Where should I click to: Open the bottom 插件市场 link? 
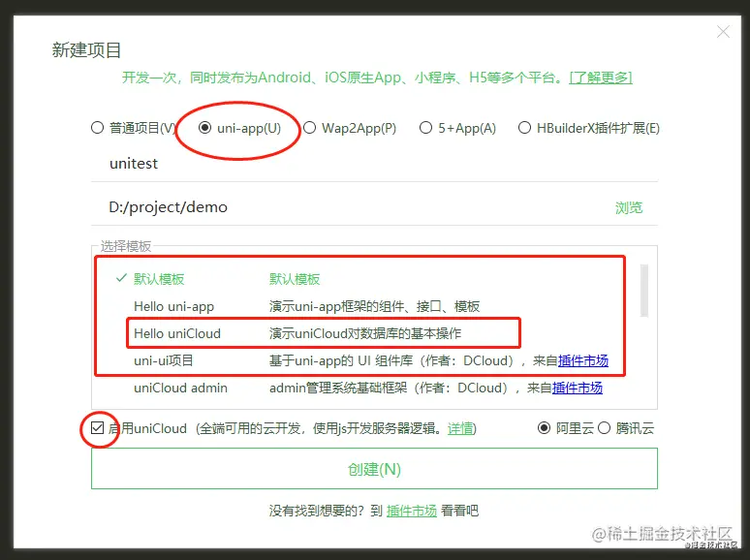click(412, 511)
